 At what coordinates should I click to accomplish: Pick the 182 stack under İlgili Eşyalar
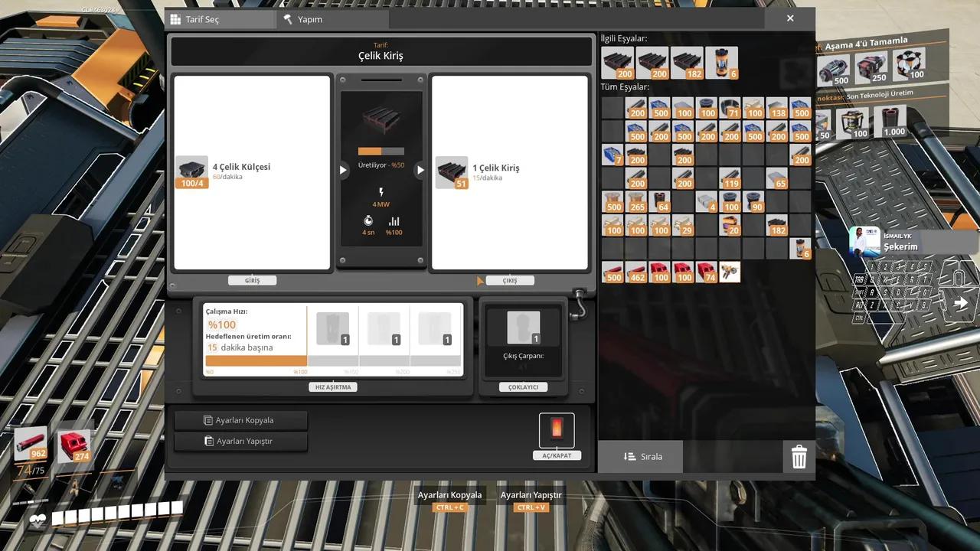[x=688, y=63]
